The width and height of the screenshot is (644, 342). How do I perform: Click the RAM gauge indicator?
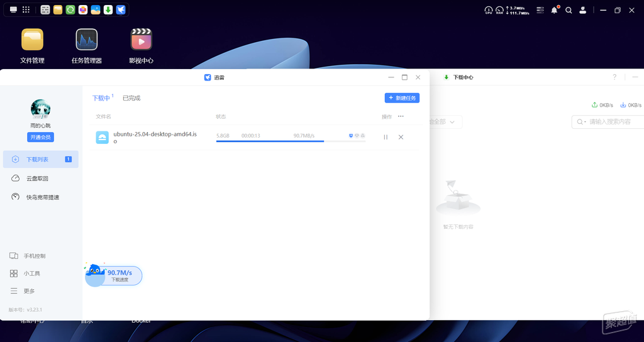click(x=499, y=10)
